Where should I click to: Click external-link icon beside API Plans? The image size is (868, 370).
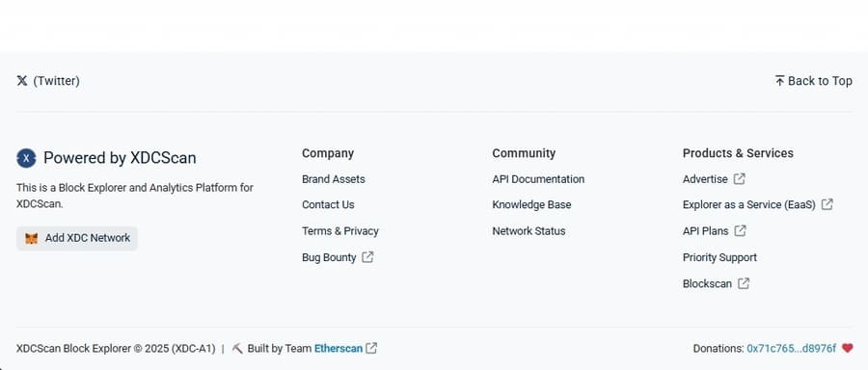click(x=740, y=230)
